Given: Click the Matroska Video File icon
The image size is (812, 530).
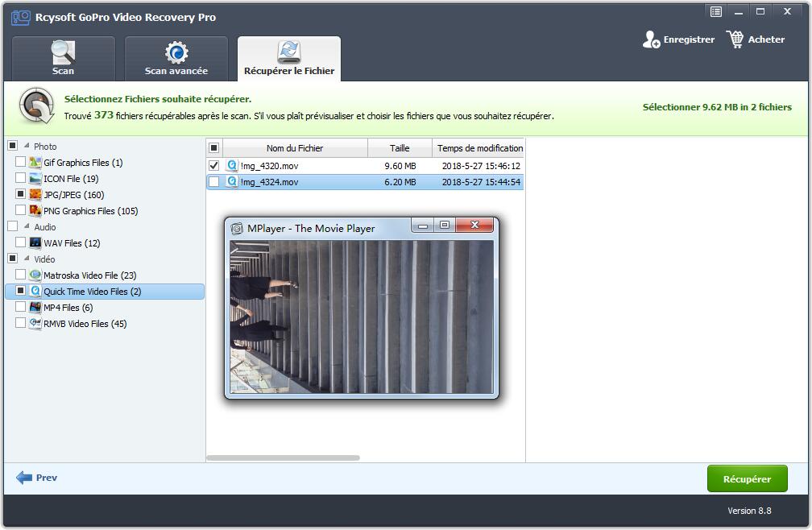Looking at the screenshot, I should click(x=35, y=275).
